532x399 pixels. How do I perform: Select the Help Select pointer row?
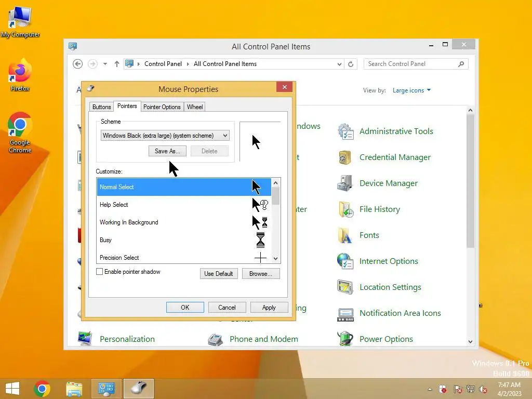[184, 205]
